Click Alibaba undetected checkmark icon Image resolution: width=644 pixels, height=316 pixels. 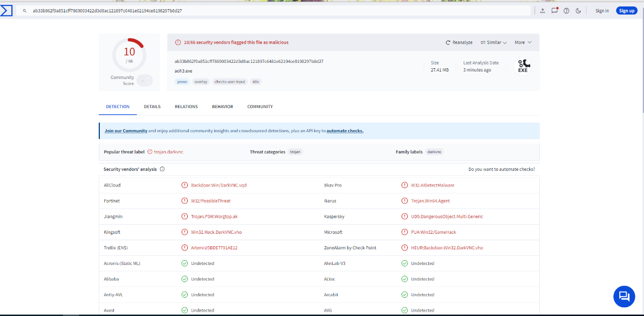(x=185, y=279)
